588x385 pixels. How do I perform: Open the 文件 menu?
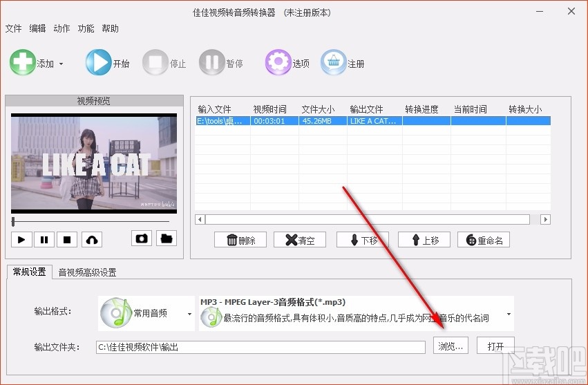[x=14, y=28]
